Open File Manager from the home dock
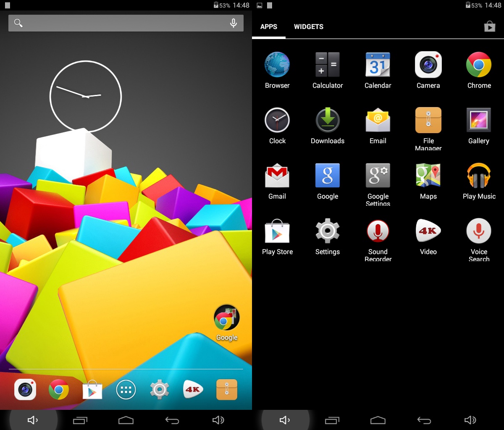504x430 pixels. (x=227, y=390)
